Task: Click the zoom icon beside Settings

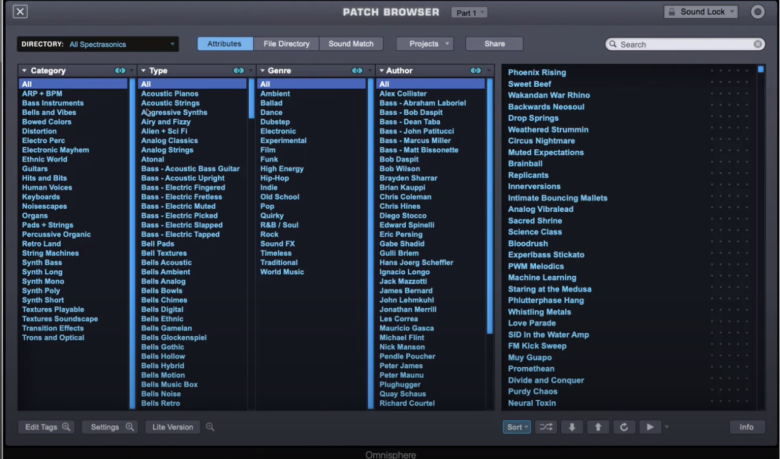Action: click(129, 427)
